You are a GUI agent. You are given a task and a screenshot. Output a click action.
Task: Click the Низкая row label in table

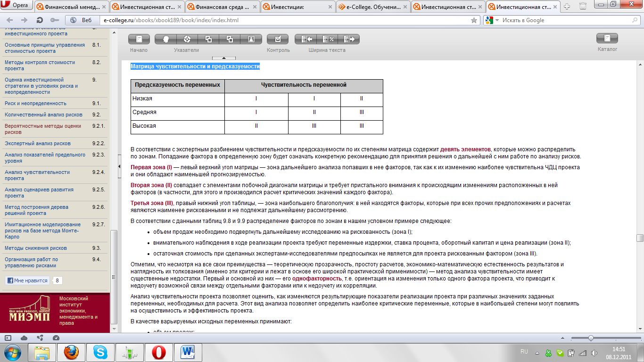(x=143, y=99)
